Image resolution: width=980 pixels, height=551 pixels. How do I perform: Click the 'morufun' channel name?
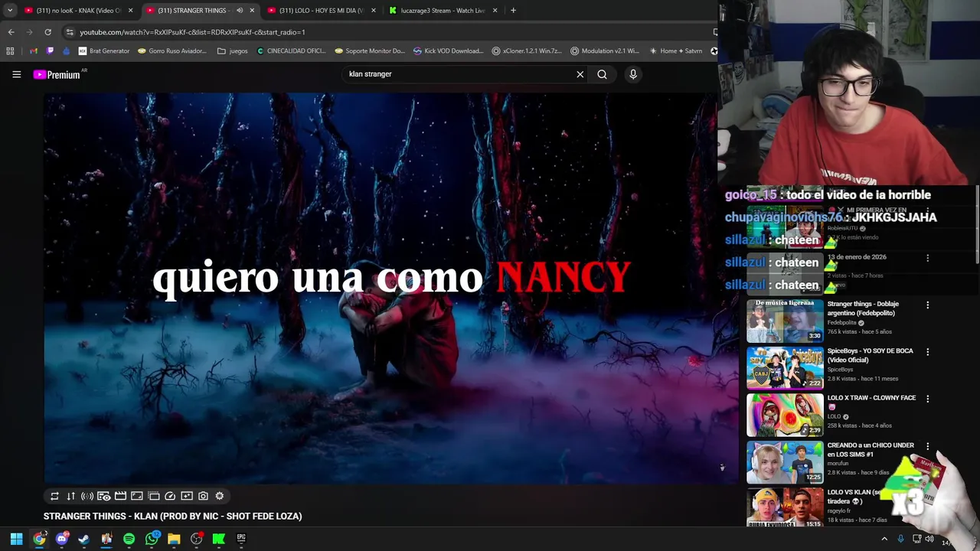(x=838, y=463)
